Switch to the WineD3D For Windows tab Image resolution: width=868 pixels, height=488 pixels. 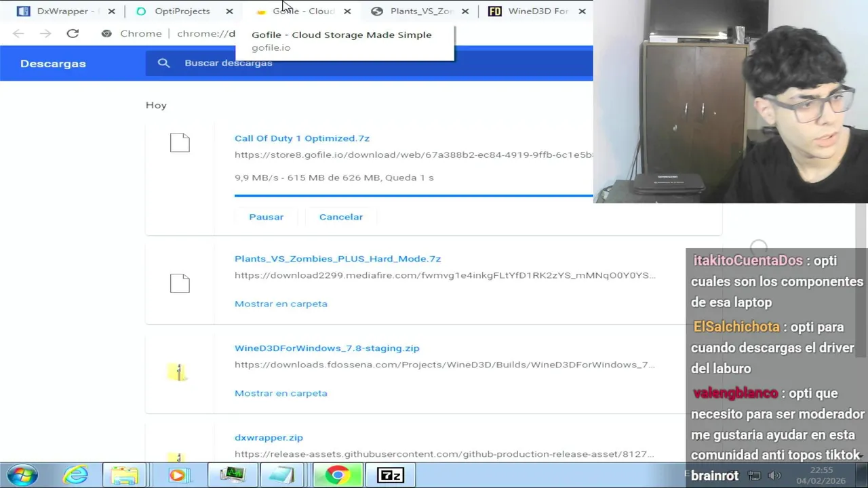(538, 11)
